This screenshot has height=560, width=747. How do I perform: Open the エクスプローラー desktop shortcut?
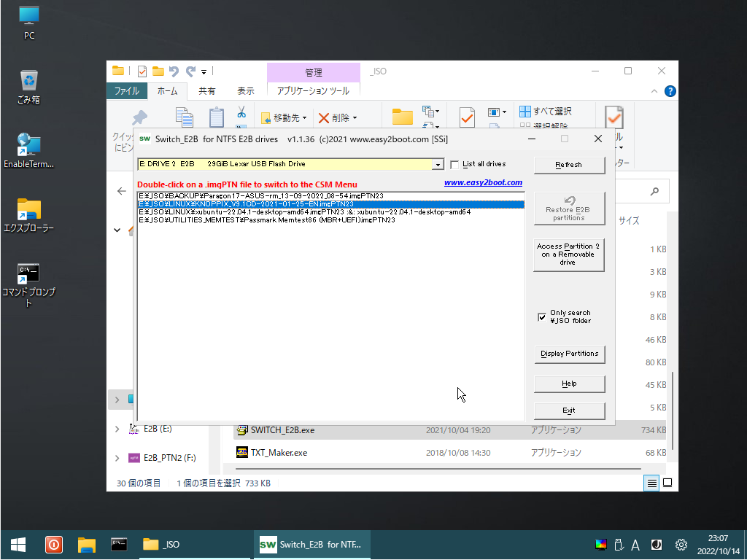[29, 215]
